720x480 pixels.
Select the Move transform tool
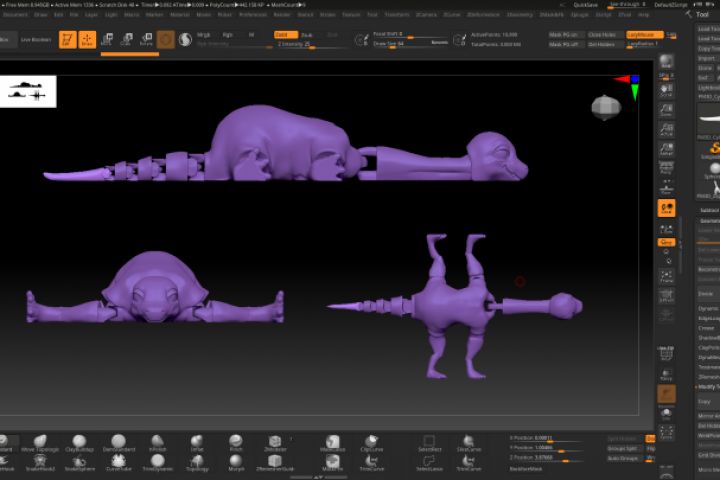[106, 39]
